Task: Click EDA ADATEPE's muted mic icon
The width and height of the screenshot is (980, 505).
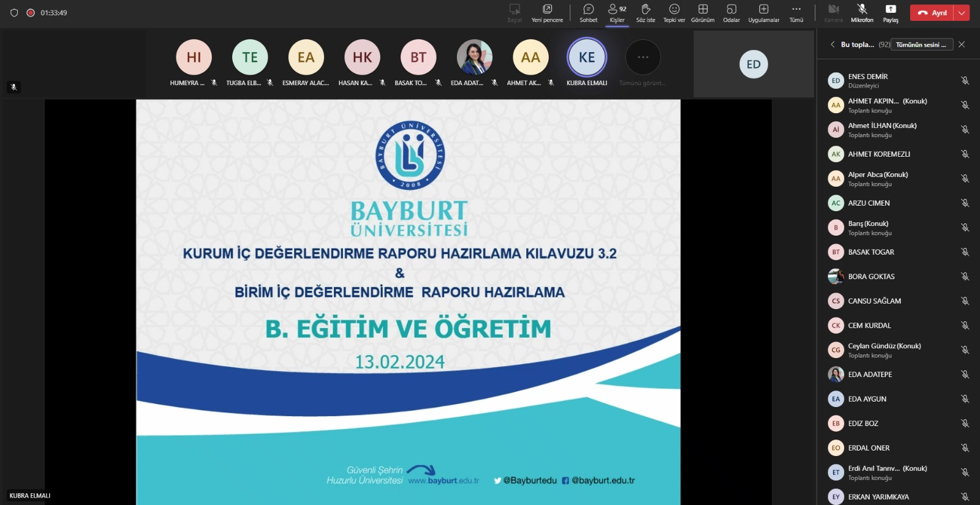Action: pos(965,375)
